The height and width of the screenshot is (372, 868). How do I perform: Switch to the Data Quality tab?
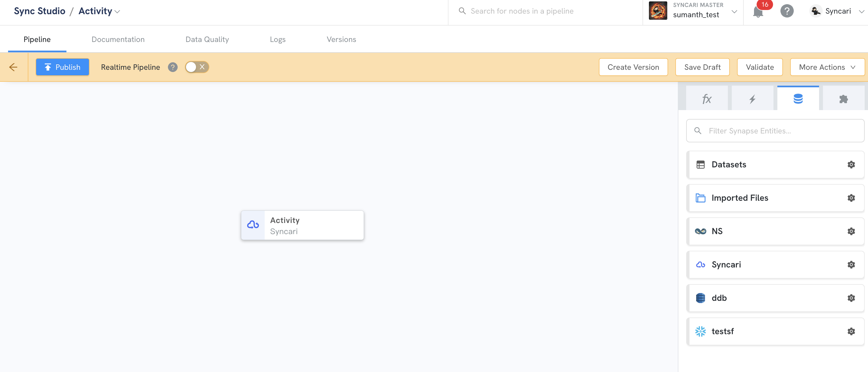[x=207, y=39]
